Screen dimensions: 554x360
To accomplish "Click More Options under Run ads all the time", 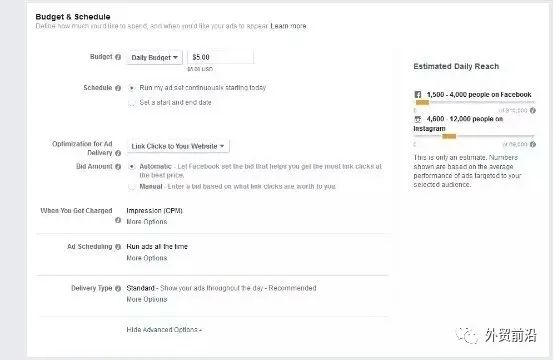I will 147,258.
